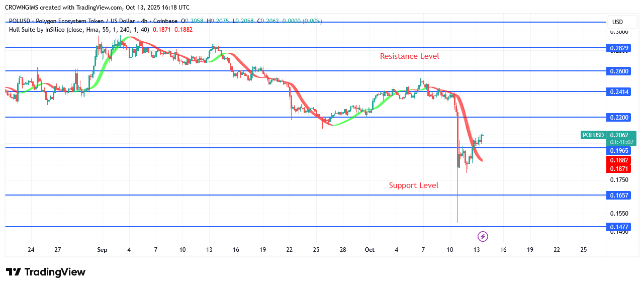Click the red 0.1882 Hull value label
The height and width of the screenshot is (287, 644).
(619, 160)
